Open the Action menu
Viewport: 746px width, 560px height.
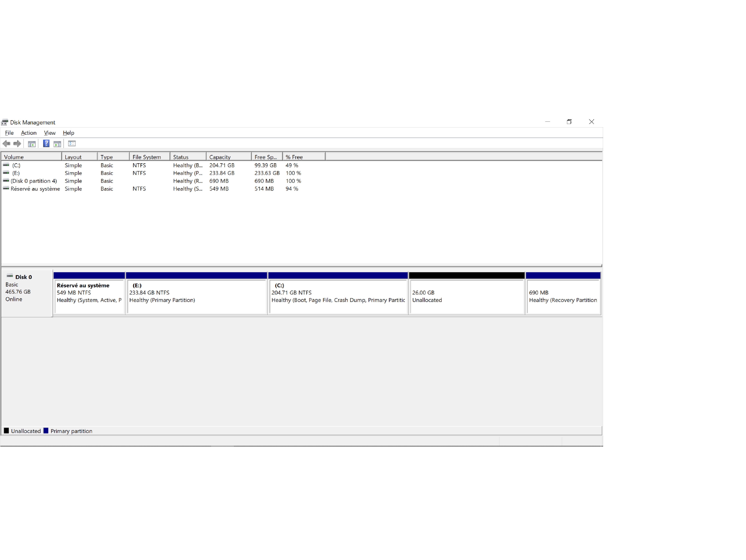click(29, 133)
